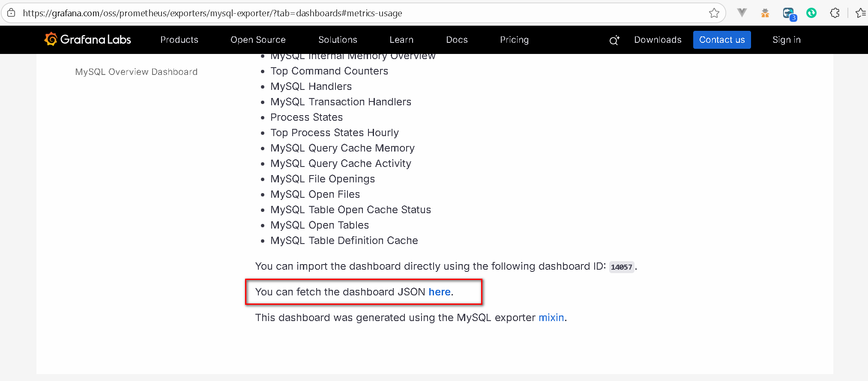Click 'MySQL Query Cache Activity' item

pyautogui.click(x=341, y=164)
